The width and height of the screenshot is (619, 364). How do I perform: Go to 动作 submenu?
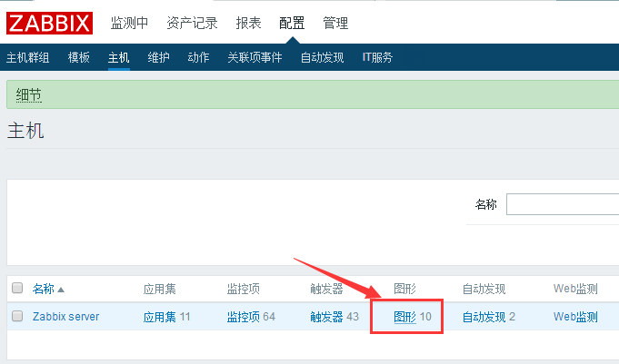pyautogui.click(x=198, y=57)
